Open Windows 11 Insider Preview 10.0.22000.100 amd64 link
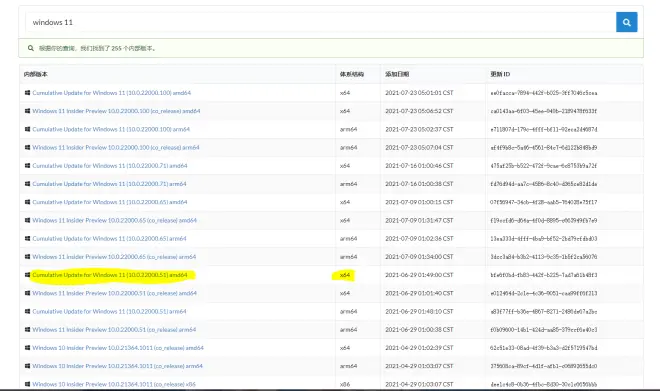 pyautogui.click(x=116, y=111)
